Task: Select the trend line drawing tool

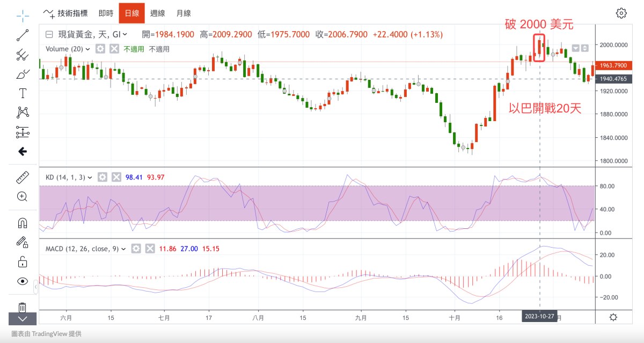Action: click(23, 35)
